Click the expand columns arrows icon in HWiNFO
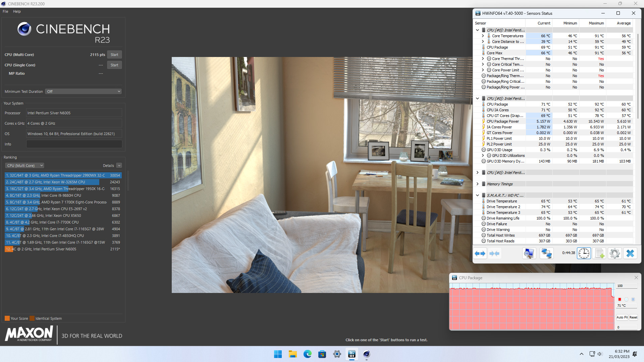Viewport: 644px width, 362px height. (x=480, y=253)
